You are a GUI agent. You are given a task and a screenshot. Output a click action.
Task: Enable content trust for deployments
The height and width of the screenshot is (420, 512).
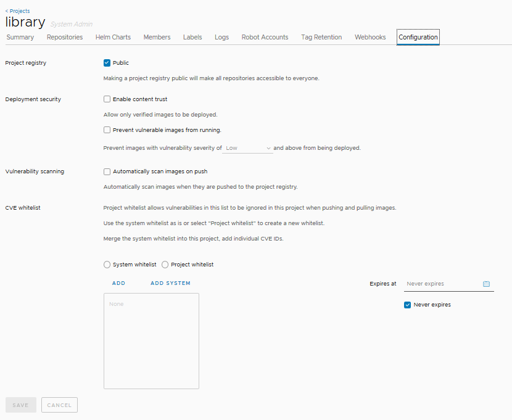point(107,99)
